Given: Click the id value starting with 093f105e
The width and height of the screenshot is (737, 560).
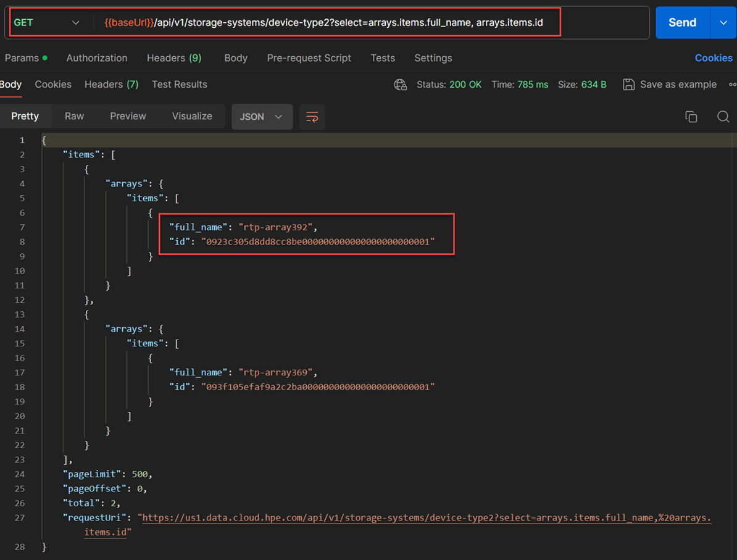Looking at the screenshot, I should (319, 387).
